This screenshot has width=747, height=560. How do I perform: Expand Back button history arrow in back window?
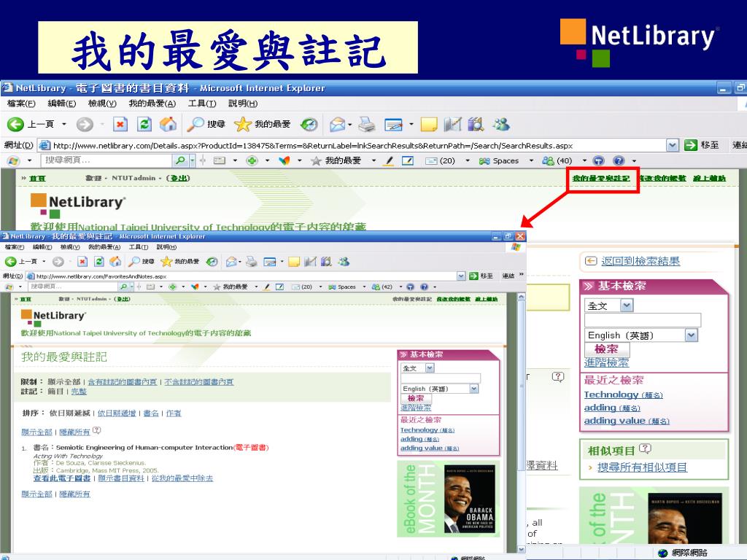pyautogui.click(x=64, y=125)
